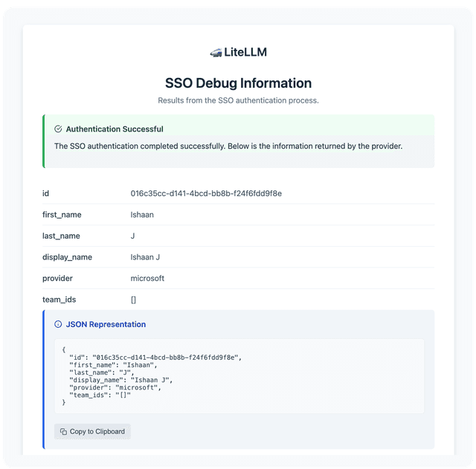Click the green authentication success checkmark icon
The width and height of the screenshot is (476, 469).
pyautogui.click(x=58, y=129)
